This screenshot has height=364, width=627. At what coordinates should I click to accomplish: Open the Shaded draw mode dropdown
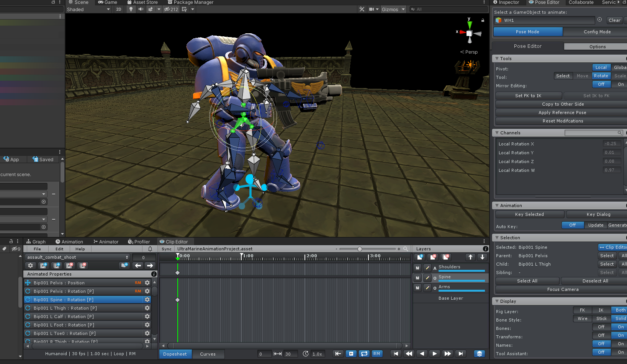[x=88, y=9]
